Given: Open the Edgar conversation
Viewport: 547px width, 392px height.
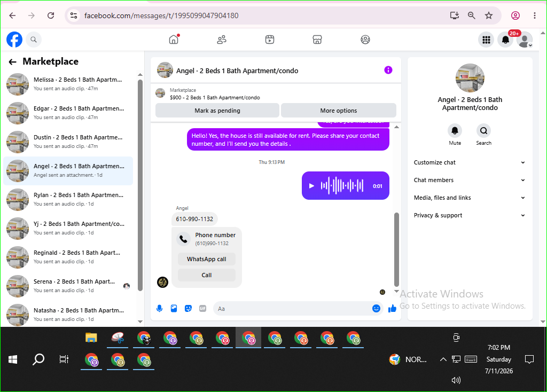Looking at the screenshot, I should pos(68,113).
